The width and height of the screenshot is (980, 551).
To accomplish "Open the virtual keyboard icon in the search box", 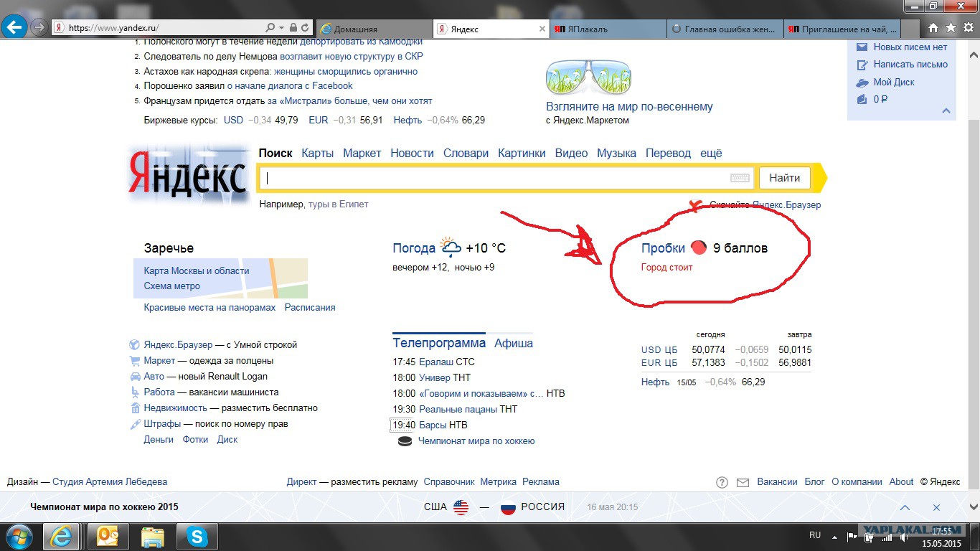I will pos(740,178).
